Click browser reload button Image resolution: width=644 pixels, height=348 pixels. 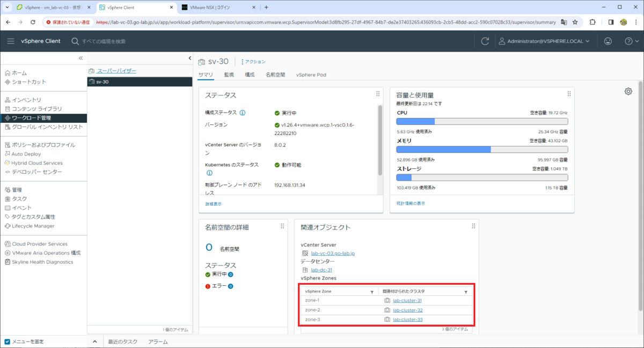(x=33, y=23)
